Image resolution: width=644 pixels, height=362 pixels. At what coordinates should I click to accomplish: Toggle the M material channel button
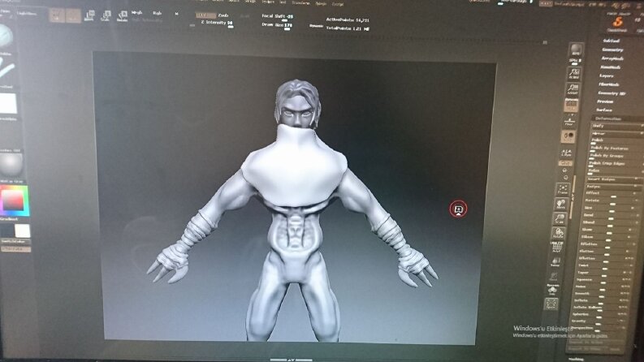click(176, 14)
